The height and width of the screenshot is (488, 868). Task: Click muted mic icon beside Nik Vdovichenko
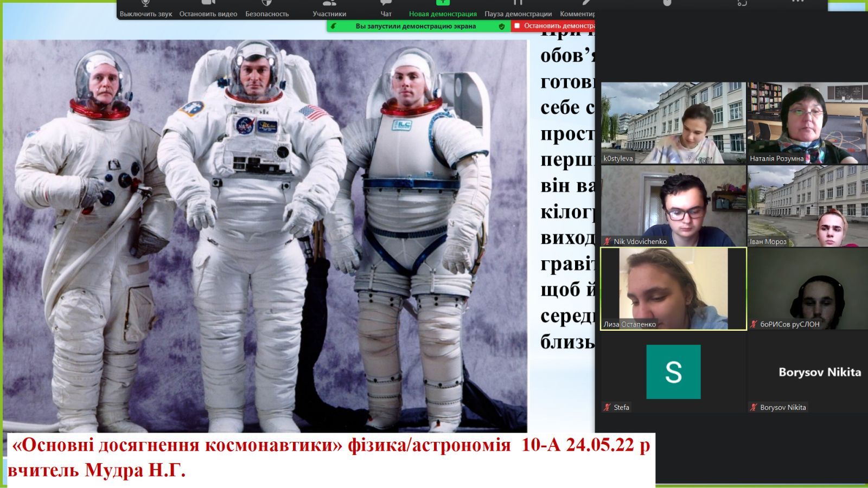pyautogui.click(x=607, y=242)
